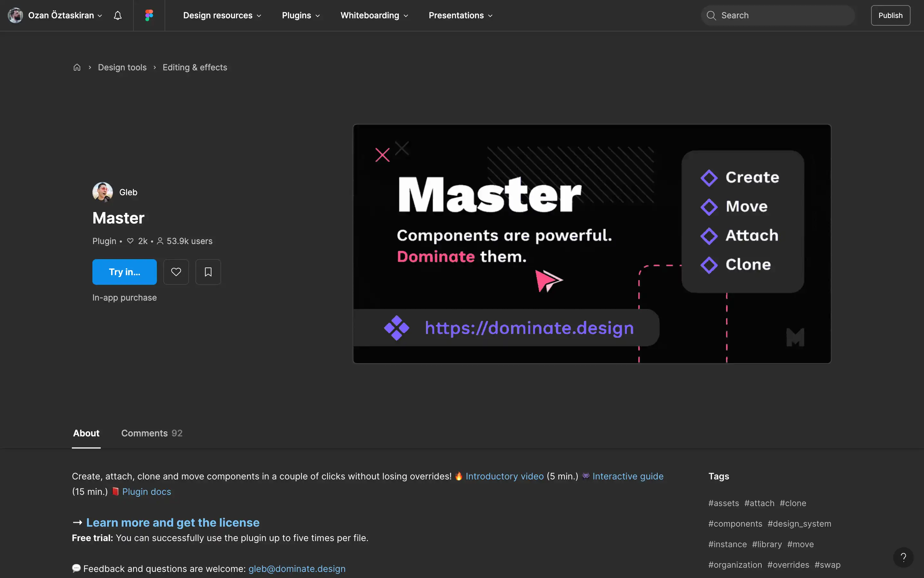Image resolution: width=924 pixels, height=578 pixels.
Task: Open the Plugin docs link
Action: click(x=146, y=492)
